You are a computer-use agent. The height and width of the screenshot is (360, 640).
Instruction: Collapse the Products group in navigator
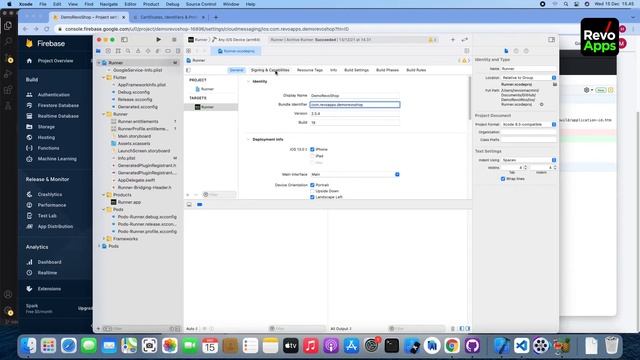coord(104,195)
